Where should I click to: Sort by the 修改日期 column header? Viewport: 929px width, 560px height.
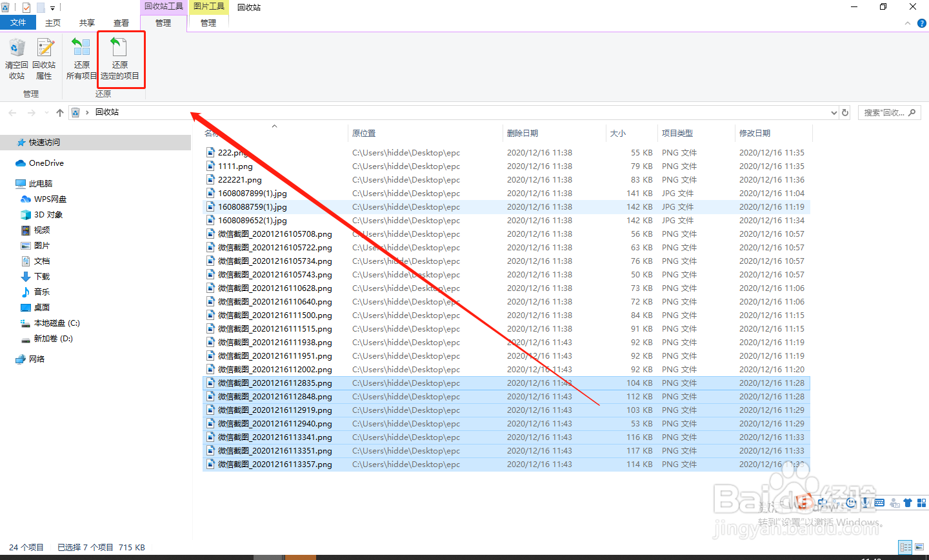tap(774, 133)
